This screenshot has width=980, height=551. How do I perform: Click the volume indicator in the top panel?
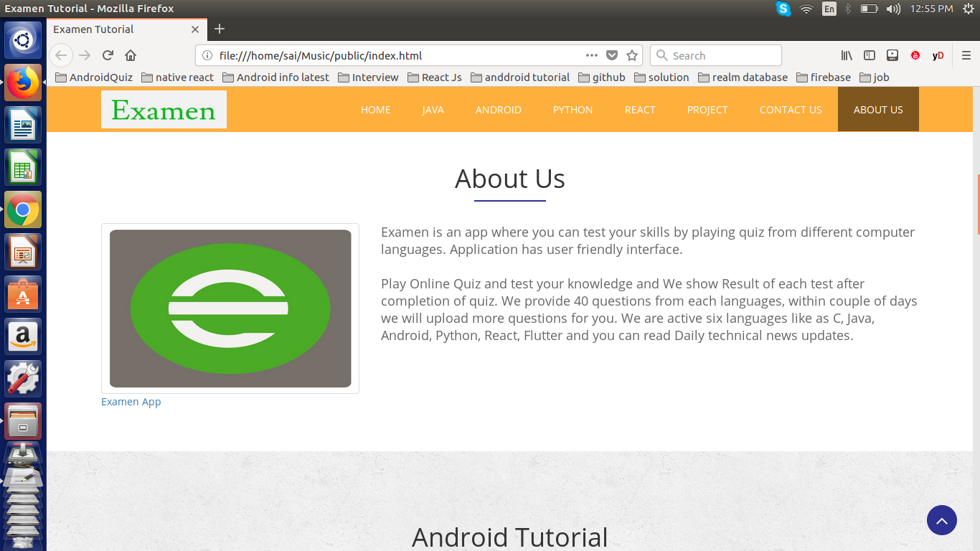point(892,9)
